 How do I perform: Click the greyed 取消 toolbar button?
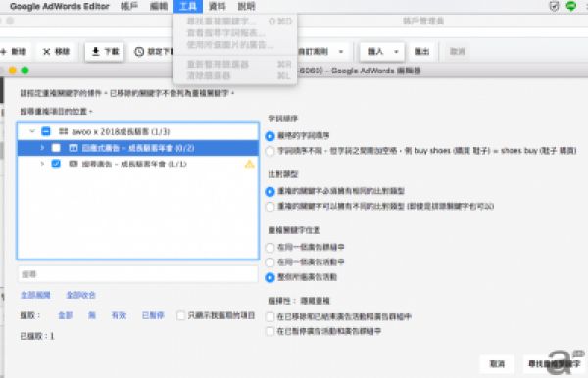coord(457,51)
